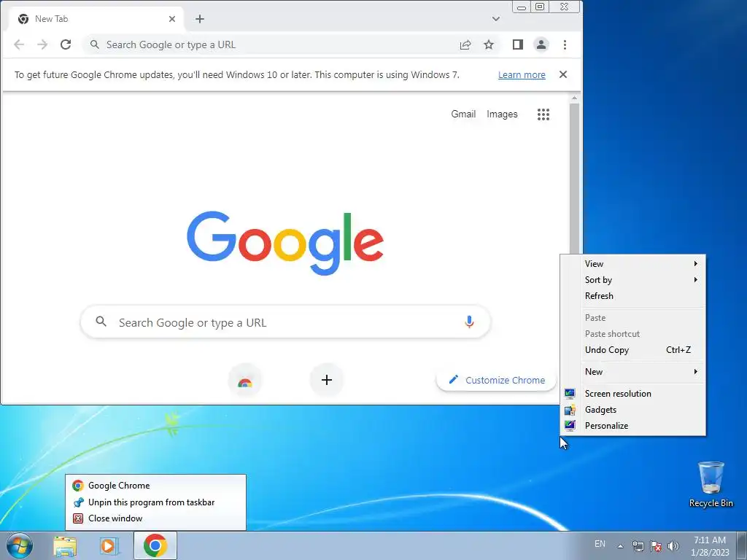
Task: Choose Personalize in the context menu
Action: tap(633, 426)
